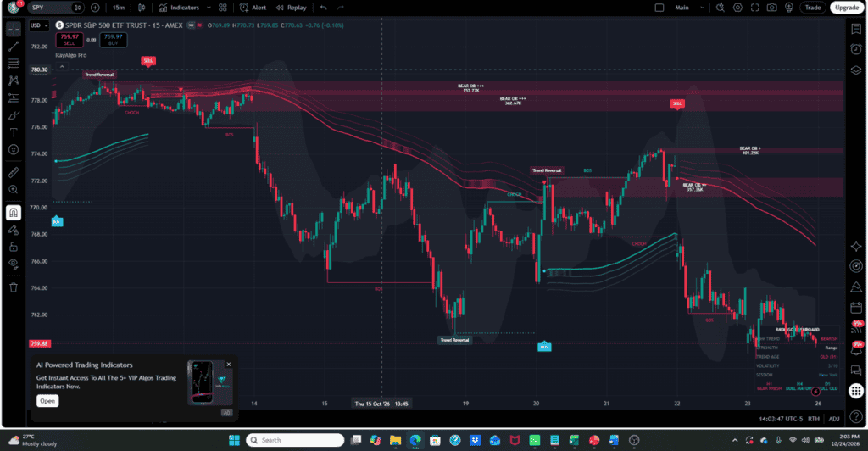Collapse the indicator legend arrow
868x451 pixels.
tap(62, 66)
